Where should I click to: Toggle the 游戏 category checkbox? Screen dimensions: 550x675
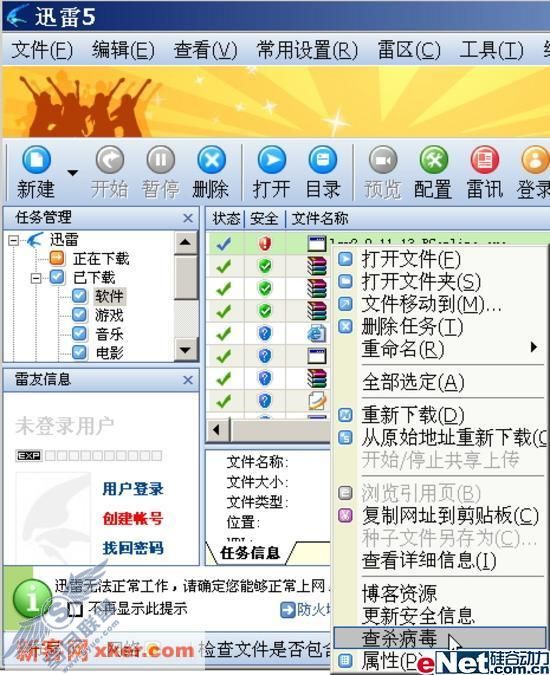[79, 315]
